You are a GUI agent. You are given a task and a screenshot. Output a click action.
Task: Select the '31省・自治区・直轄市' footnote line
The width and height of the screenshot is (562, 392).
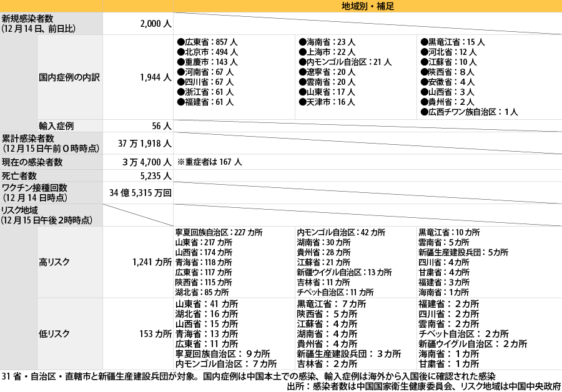tap(249, 376)
